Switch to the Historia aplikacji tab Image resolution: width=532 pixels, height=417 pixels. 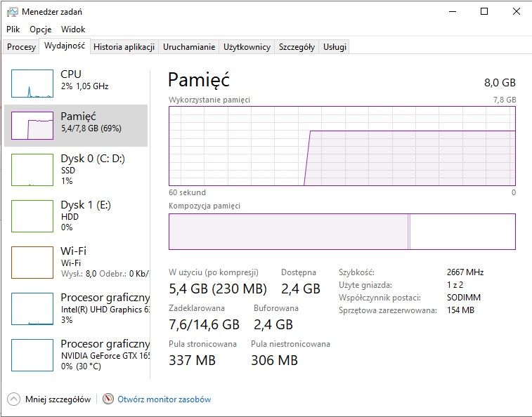tap(124, 47)
